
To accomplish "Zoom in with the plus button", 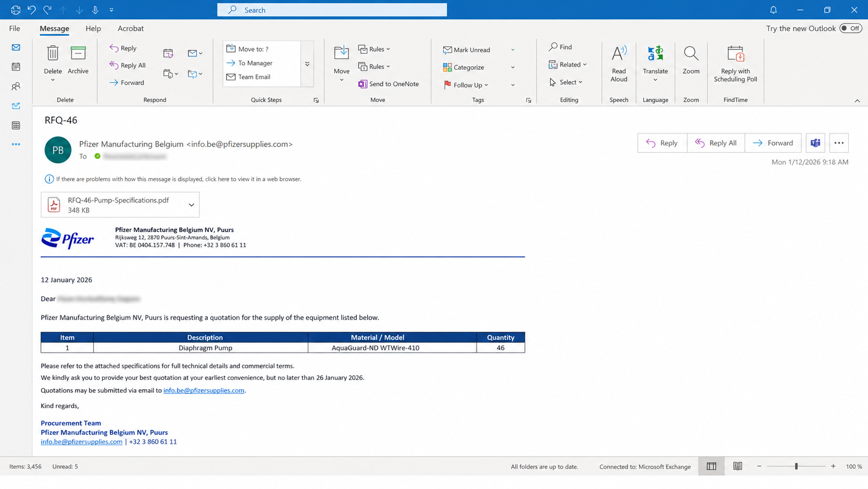I will [x=833, y=466].
